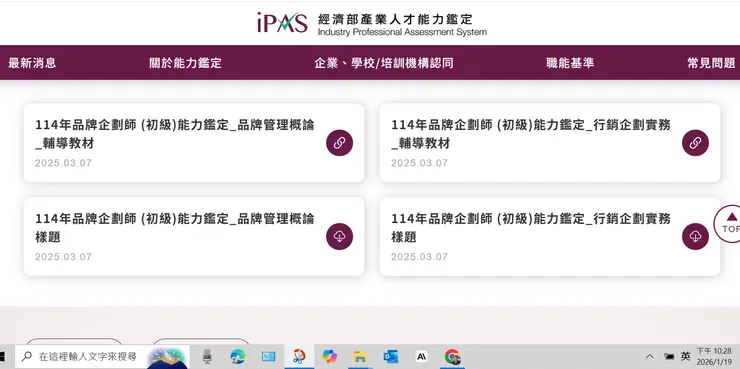Click the AI app icon on the taskbar
The width and height of the screenshot is (740, 369).
click(x=421, y=357)
